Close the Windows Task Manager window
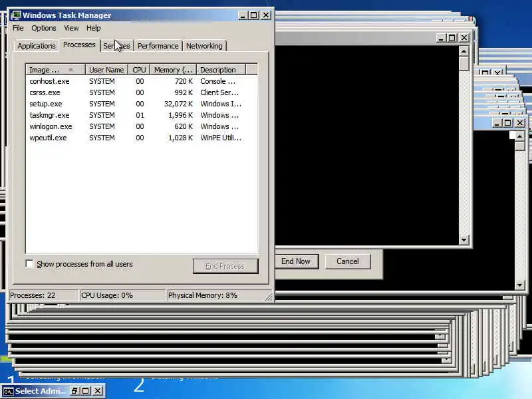 266,15
